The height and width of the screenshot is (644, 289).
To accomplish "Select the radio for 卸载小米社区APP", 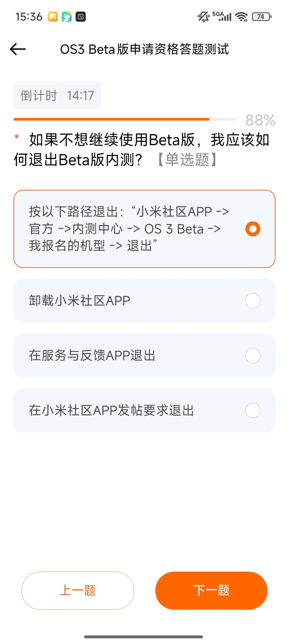I will [253, 301].
